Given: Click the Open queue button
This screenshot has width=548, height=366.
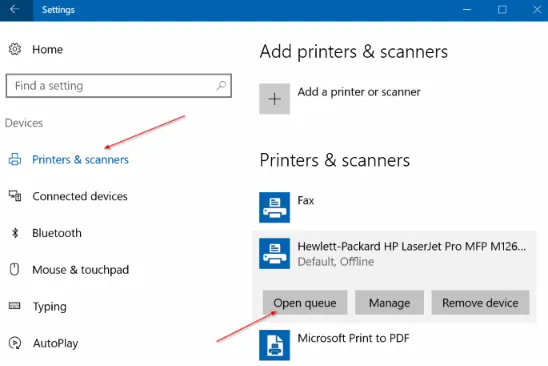Looking at the screenshot, I should [x=305, y=302].
